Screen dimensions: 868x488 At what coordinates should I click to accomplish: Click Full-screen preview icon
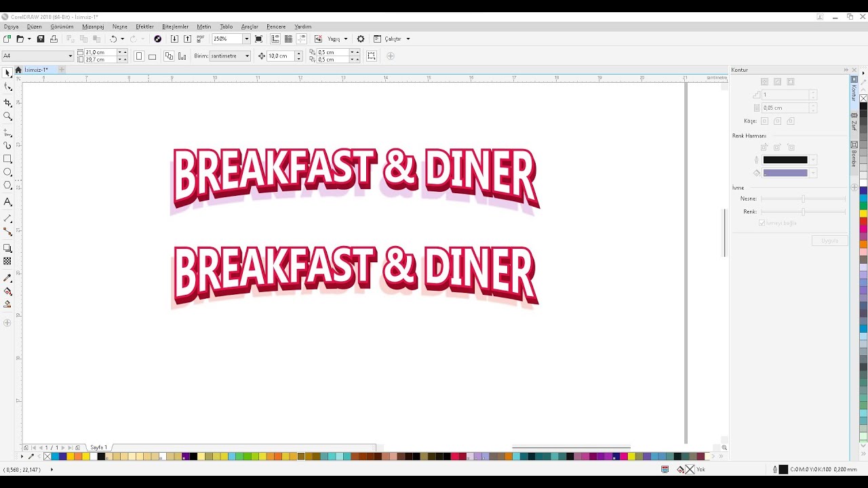(258, 39)
